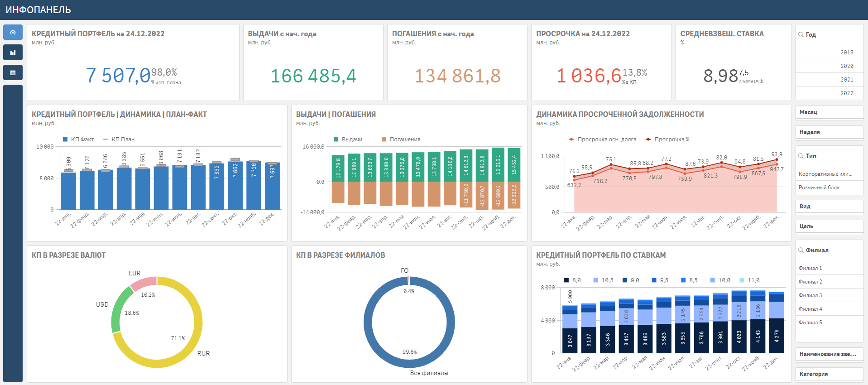Click the search icon next to Год

tap(801, 34)
